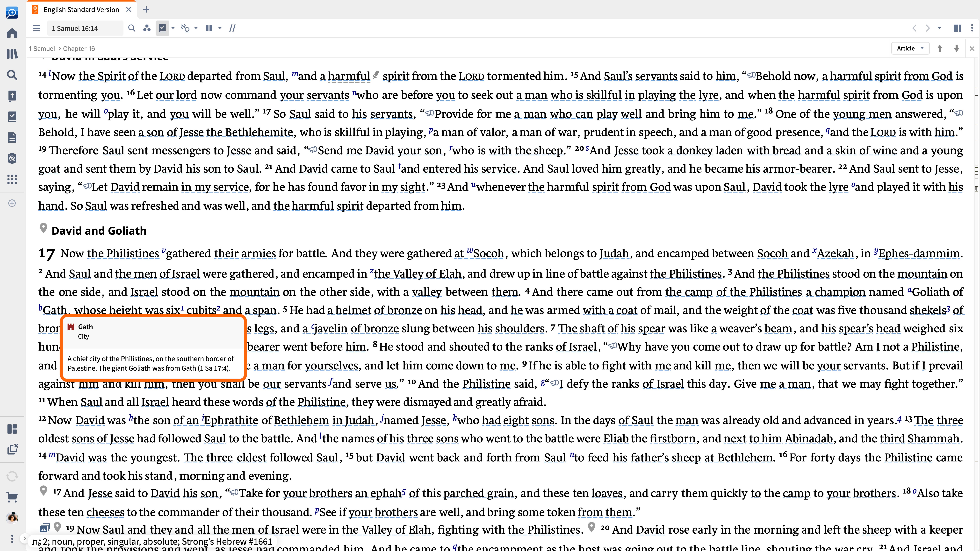The image size is (980, 551).
Task: Open the Search tool in the sidebar
Action: tap(12, 75)
